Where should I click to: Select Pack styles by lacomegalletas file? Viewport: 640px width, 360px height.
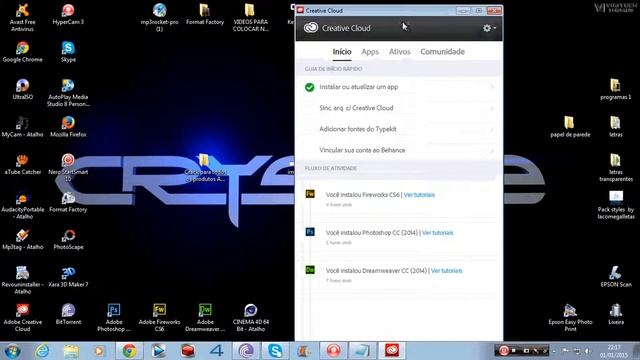click(x=616, y=205)
